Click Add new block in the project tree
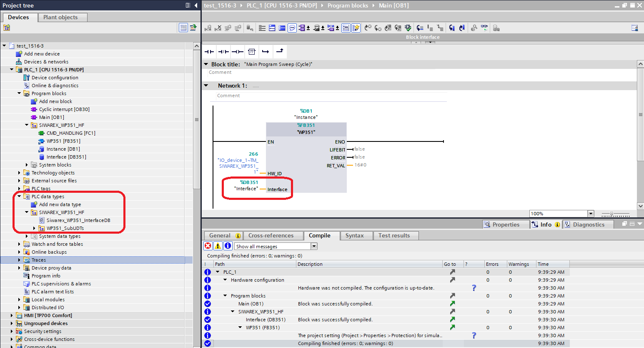Image resolution: width=644 pixels, height=348 pixels. pos(55,101)
